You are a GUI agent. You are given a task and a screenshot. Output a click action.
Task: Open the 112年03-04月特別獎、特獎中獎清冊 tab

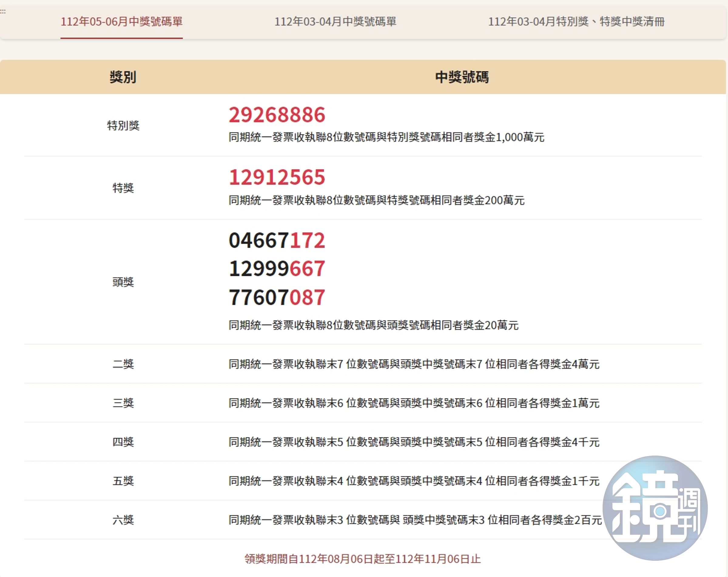click(x=576, y=22)
